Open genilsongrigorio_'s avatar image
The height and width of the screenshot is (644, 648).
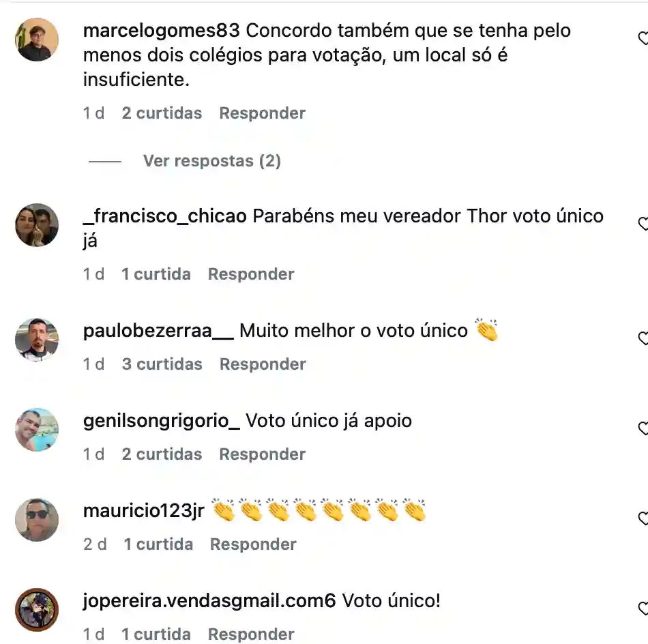tap(37, 430)
